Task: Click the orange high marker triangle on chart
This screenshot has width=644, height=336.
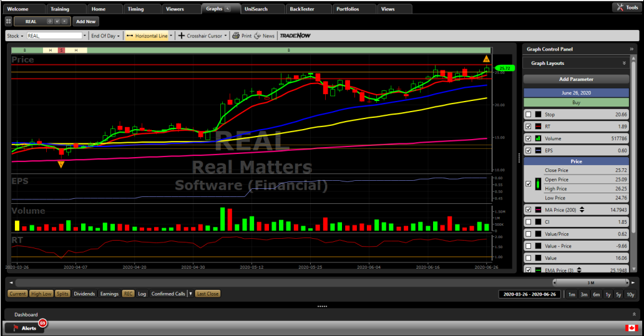Action: tap(486, 59)
